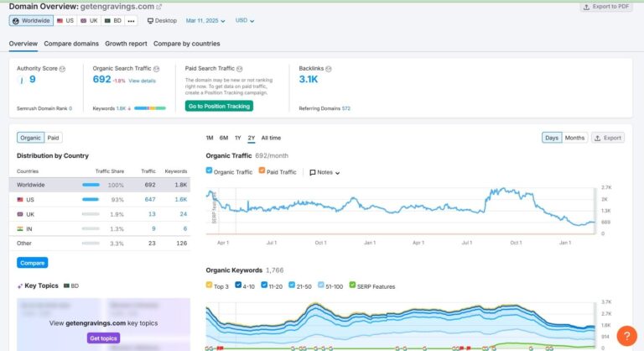
Task: Uncheck the Organic Traffic checkbox
Action: pos(210,171)
